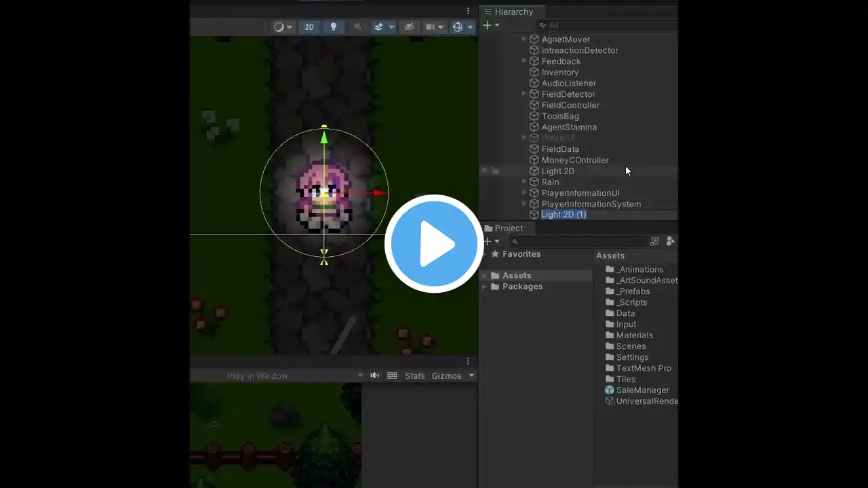The width and height of the screenshot is (868, 488).
Task: Open the Materials folder
Action: [629, 335]
